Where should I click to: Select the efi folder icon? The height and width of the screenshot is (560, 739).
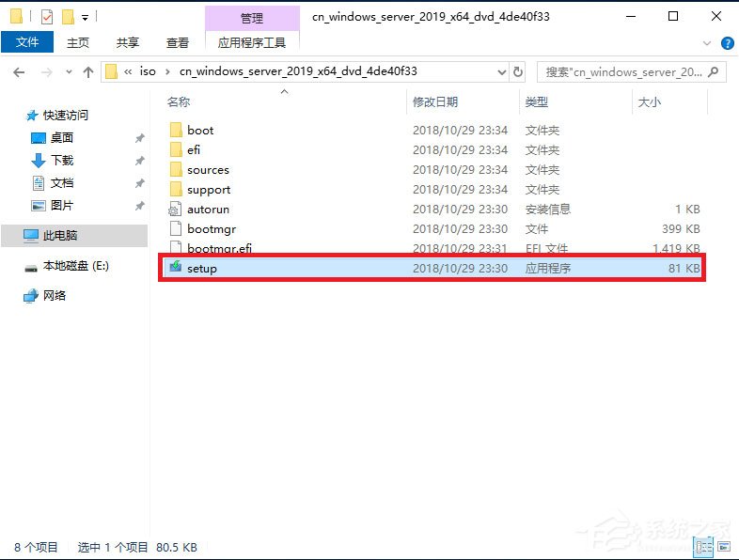(175, 149)
